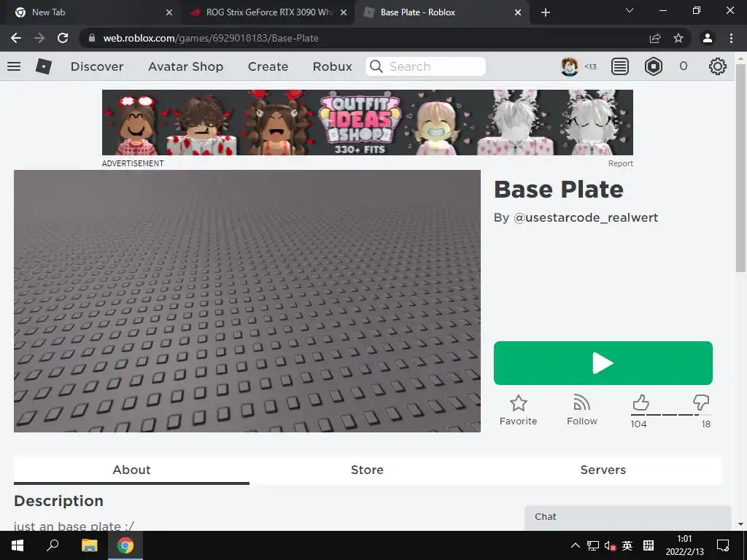This screenshot has height=560, width=747.
Task: Click the 104 likes count
Action: click(638, 424)
